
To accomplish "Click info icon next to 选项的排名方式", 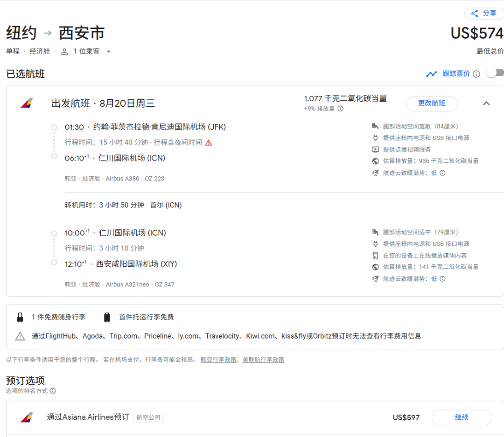I will [53, 391].
